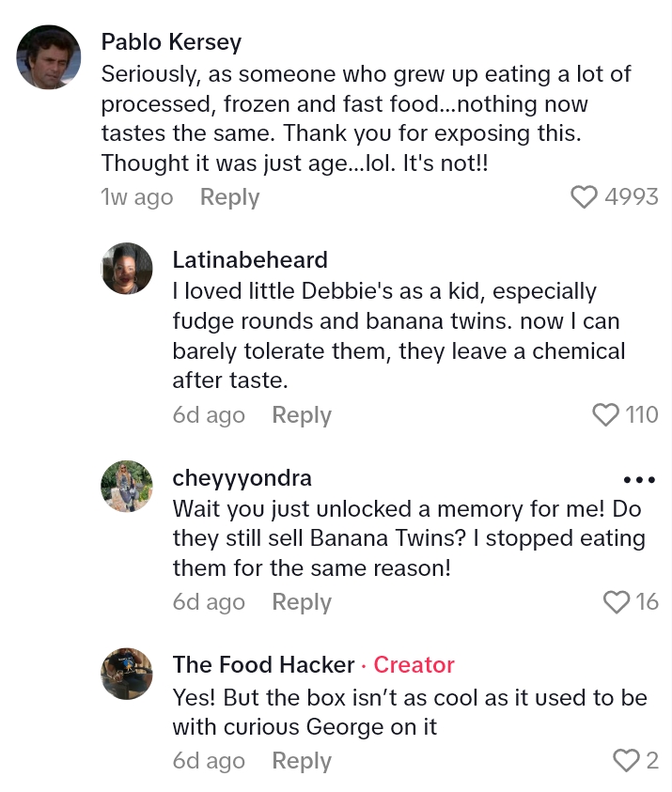Reply to The Food Hacker's comment
This screenshot has width=672, height=792.
(x=302, y=761)
